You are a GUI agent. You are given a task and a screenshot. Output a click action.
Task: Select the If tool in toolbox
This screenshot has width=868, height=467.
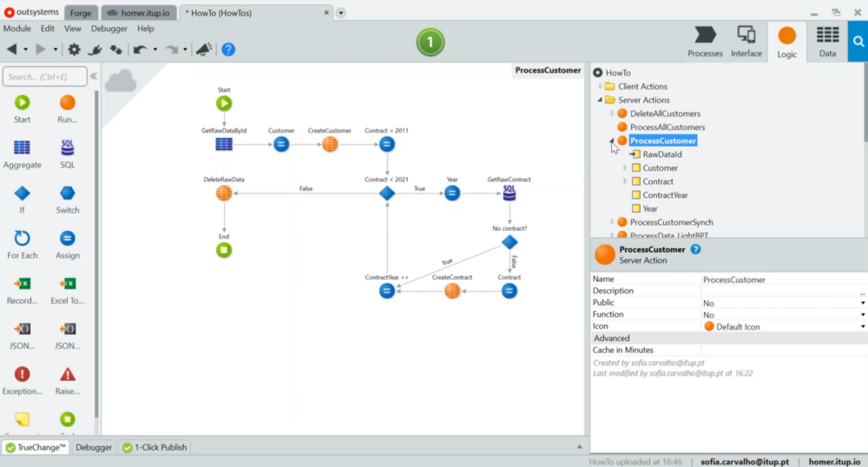click(x=23, y=200)
